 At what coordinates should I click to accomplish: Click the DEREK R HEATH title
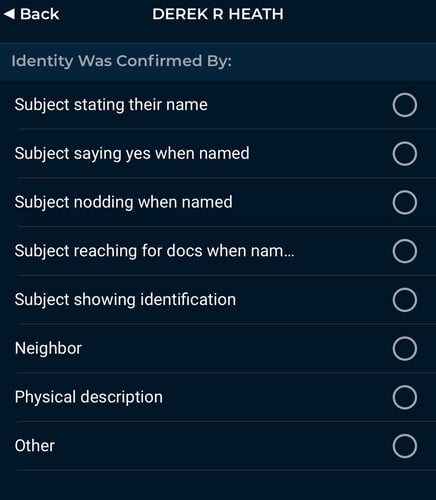[x=218, y=14]
